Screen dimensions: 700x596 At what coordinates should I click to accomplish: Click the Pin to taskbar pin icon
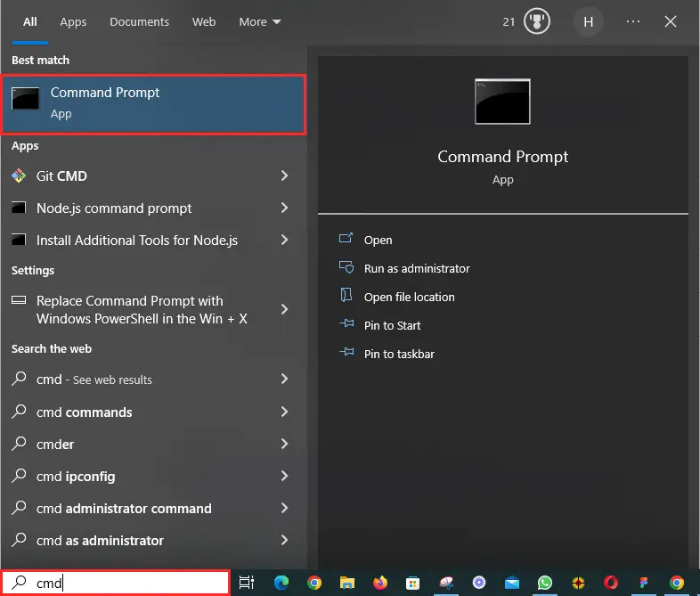coord(346,352)
